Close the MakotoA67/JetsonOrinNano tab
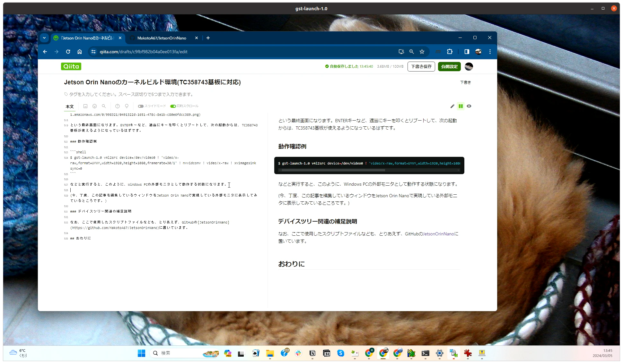The width and height of the screenshot is (623, 364). click(x=197, y=38)
